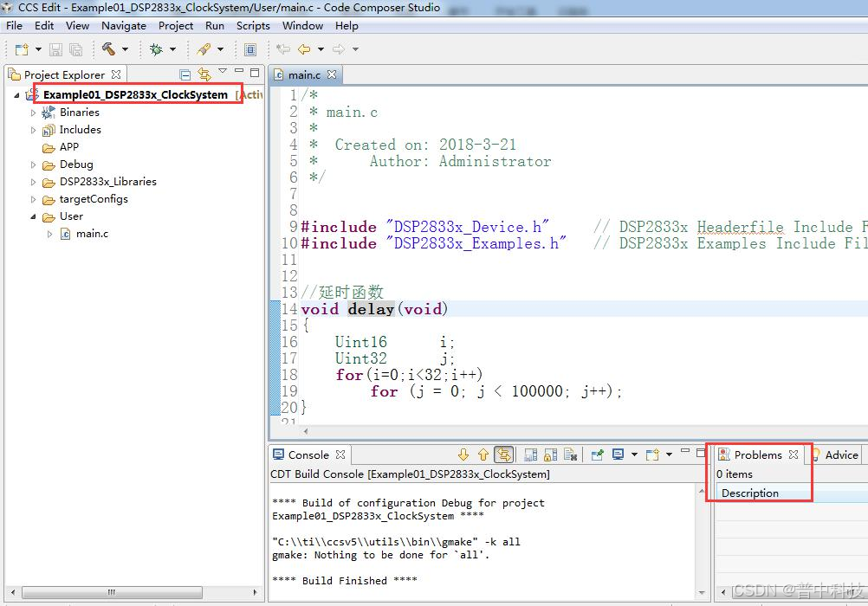This screenshot has width=868, height=606.
Task: Expand the Debug folder
Action: point(33,165)
